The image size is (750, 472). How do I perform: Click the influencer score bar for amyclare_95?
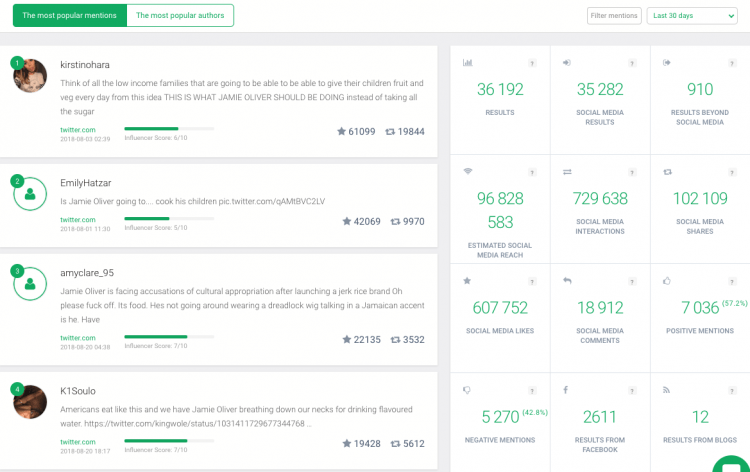click(168, 337)
